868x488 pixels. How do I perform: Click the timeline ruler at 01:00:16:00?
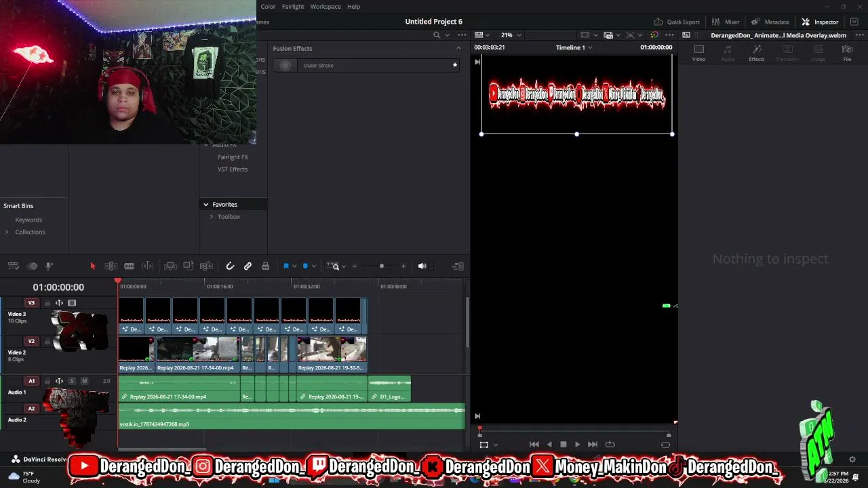pyautogui.click(x=220, y=287)
